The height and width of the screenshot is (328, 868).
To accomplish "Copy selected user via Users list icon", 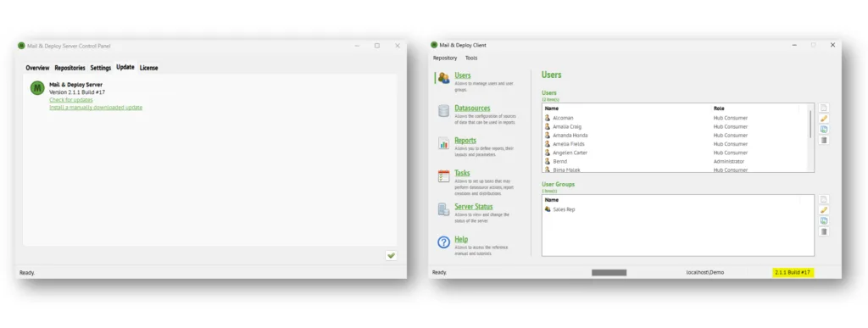I will tap(824, 130).
